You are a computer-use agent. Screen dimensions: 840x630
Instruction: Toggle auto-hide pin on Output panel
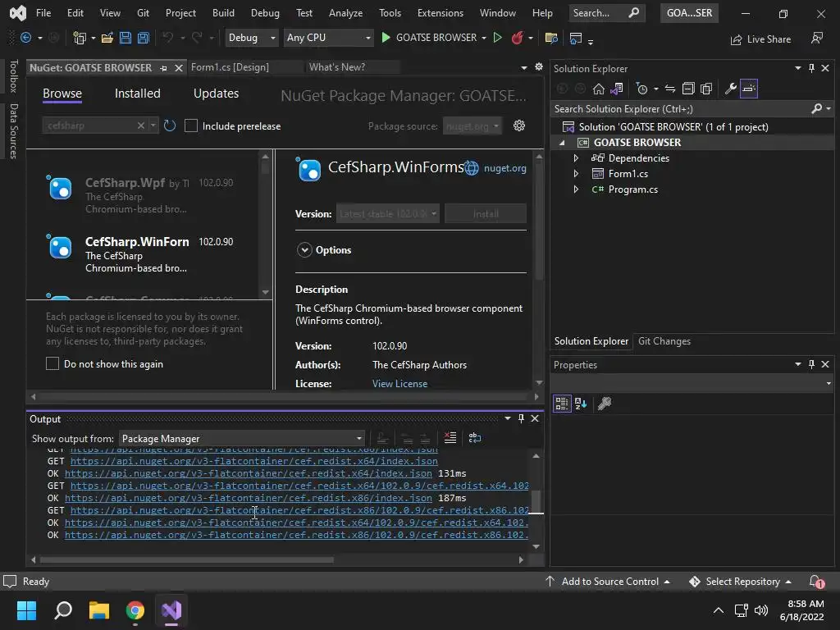coord(521,418)
